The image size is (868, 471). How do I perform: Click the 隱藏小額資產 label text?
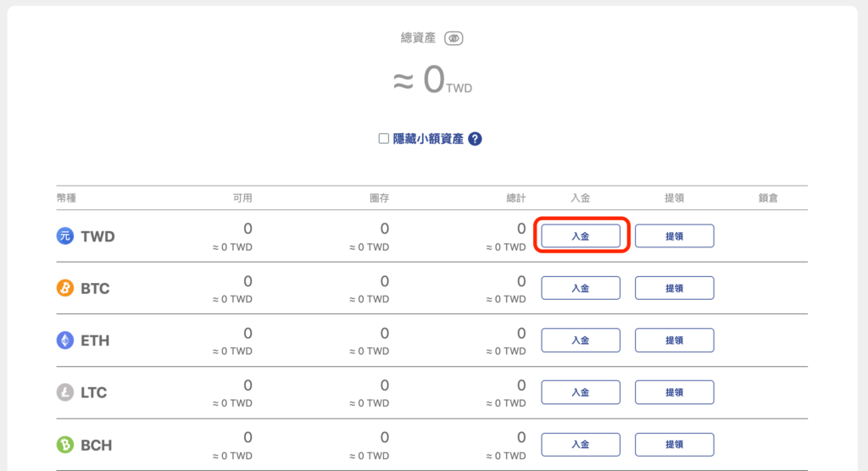pyautogui.click(x=428, y=139)
